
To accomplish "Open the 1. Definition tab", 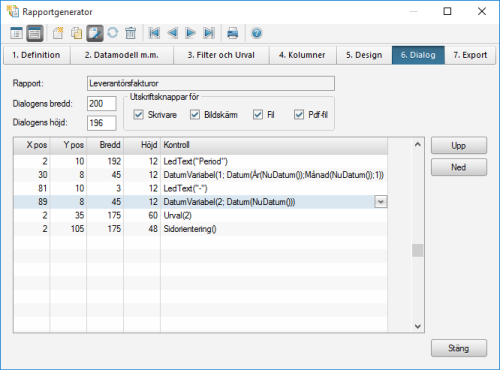I will click(36, 55).
